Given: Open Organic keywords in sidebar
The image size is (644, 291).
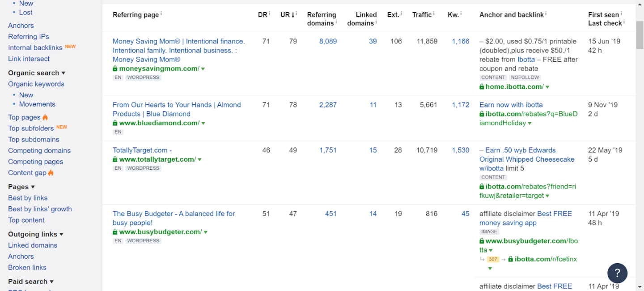Looking at the screenshot, I should 36,84.
